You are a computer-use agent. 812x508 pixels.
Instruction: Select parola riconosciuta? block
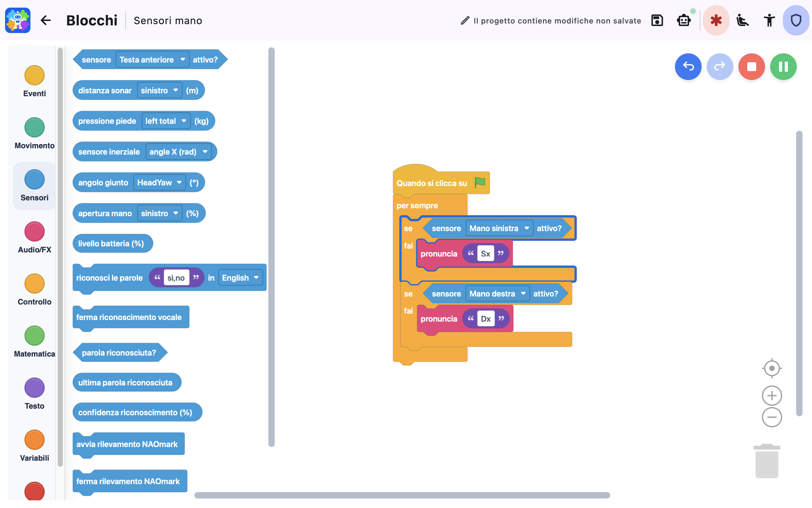(x=120, y=353)
